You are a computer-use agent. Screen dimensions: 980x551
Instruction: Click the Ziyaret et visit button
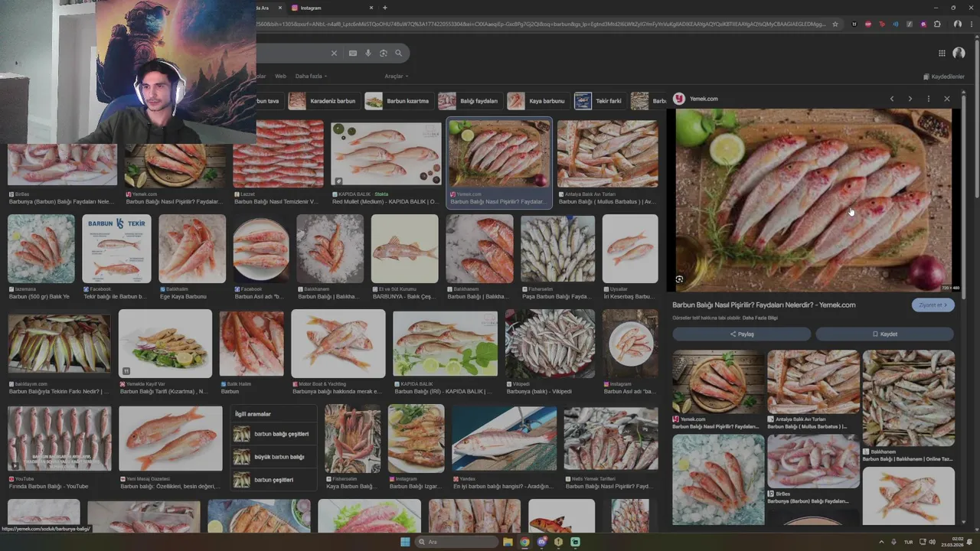click(x=933, y=305)
